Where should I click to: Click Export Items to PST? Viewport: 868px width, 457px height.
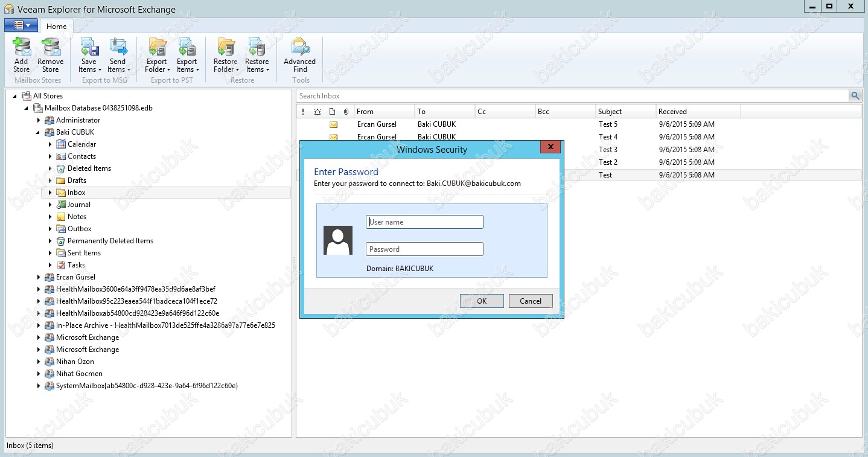[187, 55]
